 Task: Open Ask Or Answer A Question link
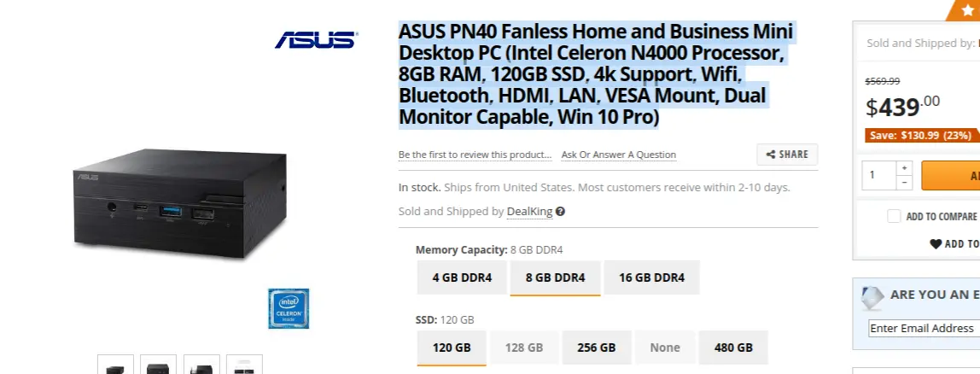(618, 155)
